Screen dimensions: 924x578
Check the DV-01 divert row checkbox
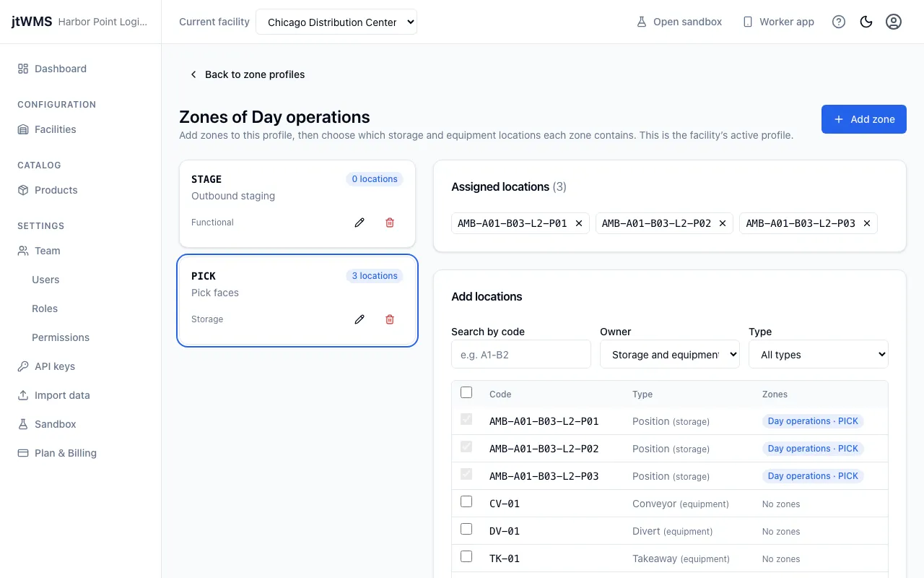click(466, 529)
